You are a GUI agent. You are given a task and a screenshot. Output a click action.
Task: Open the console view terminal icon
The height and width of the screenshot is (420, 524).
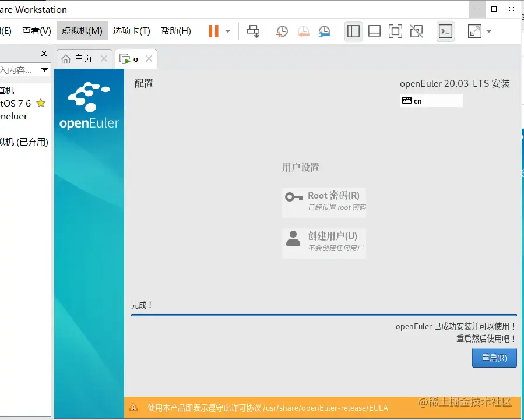[445, 31]
